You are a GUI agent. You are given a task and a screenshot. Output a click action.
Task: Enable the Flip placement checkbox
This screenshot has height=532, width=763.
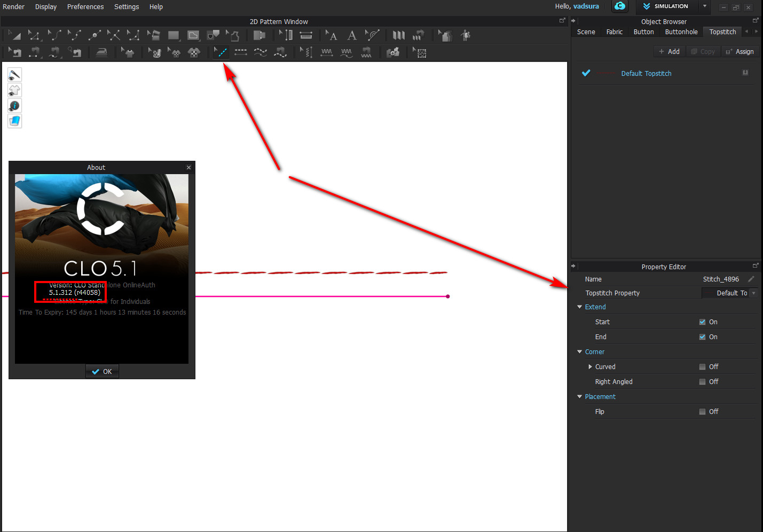702,412
